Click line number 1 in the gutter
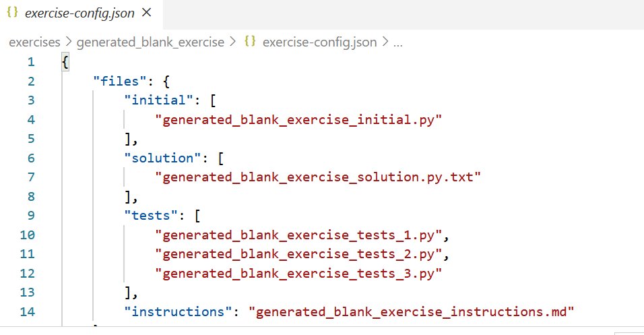The width and height of the screenshot is (644, 335). point(30,62)
